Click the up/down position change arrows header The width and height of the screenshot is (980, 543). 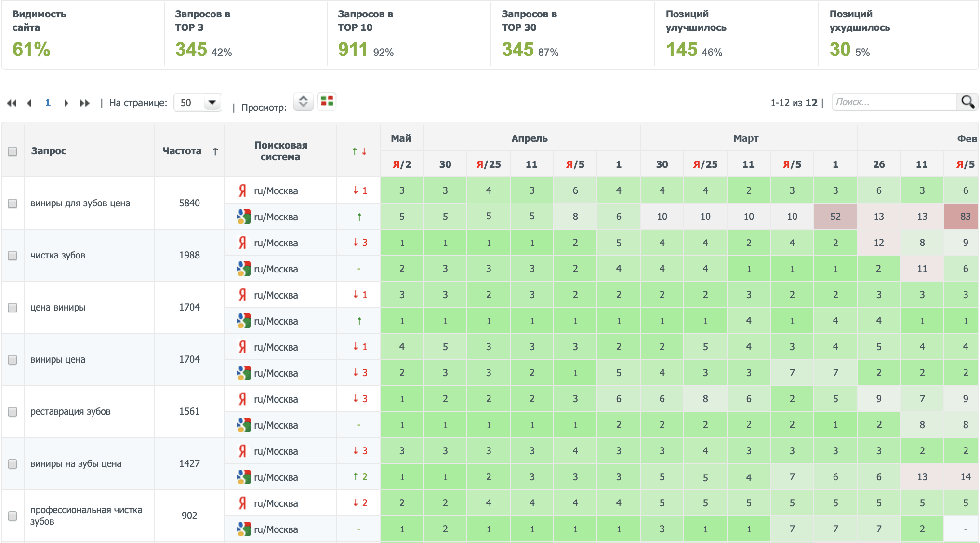tap(359, 151)
